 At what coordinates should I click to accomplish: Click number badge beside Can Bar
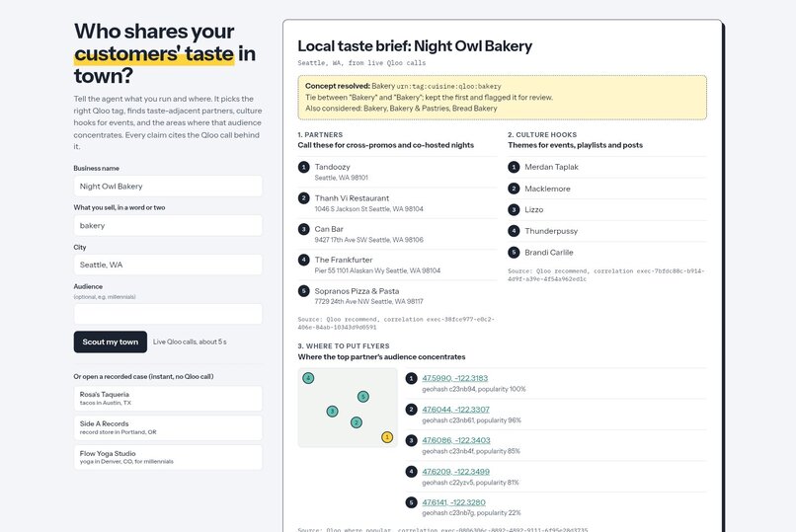tap(303, 229)
